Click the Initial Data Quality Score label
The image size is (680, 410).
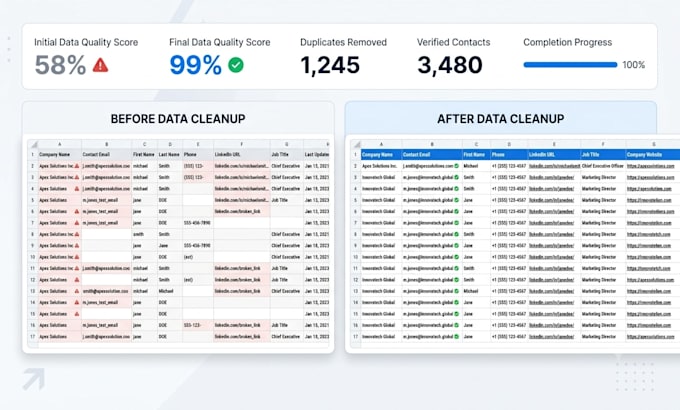86,42
